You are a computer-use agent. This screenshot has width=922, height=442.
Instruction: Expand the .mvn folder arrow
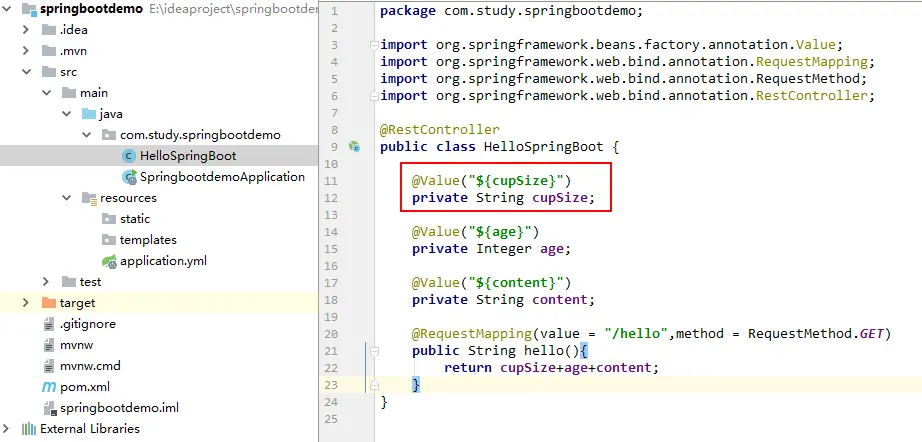pos(25,51)
